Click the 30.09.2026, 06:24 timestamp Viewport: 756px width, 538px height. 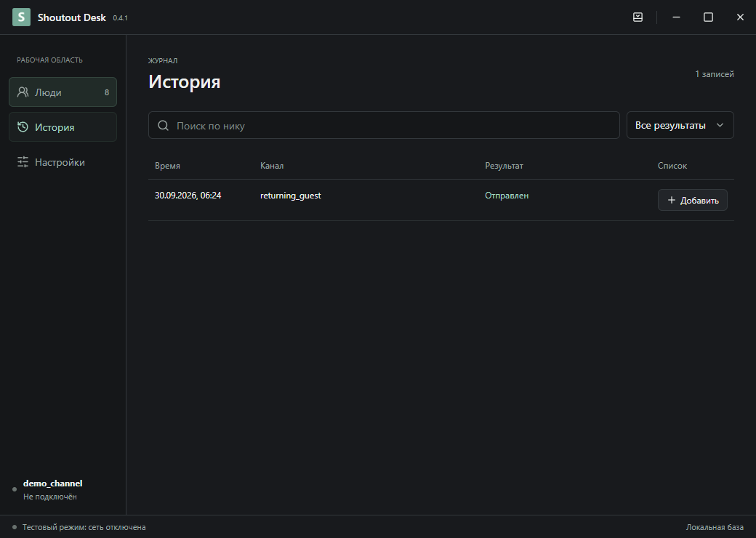tap(188, 196)
